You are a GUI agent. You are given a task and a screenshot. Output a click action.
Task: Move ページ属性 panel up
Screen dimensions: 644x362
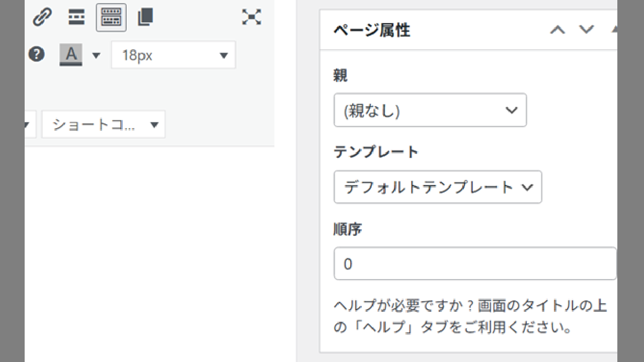click(x=557, y=30)
